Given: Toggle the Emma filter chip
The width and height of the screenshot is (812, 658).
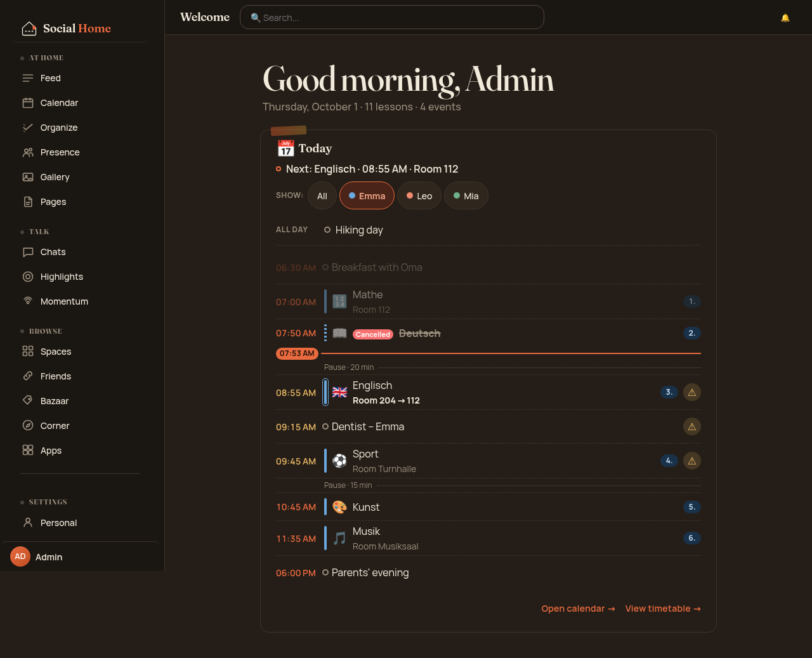Looking at the screenshot, I should (367, 195).
